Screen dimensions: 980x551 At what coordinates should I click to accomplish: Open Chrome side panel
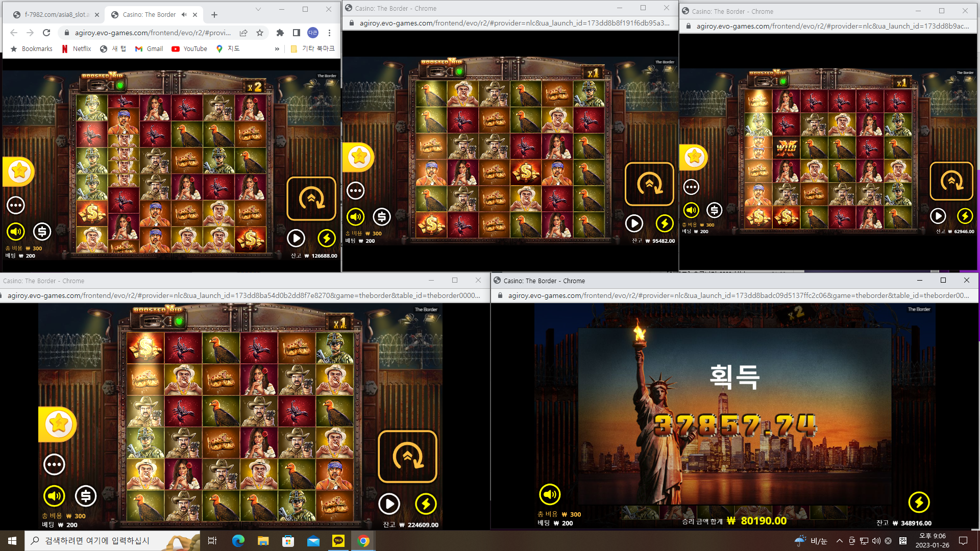[x=296, y=33]
